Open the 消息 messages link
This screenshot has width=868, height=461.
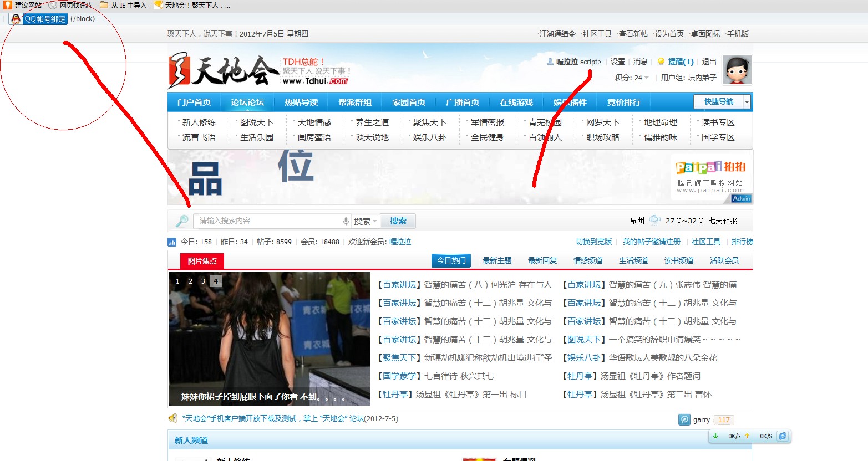coord(641,62)
